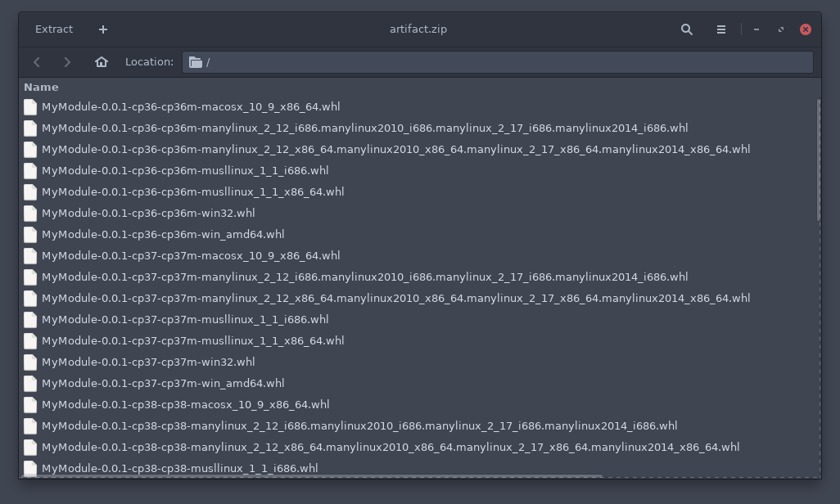Select cp36 macosx_10_9_x86_64 wheel file
840x504 pixels.
tap(191, 107)
